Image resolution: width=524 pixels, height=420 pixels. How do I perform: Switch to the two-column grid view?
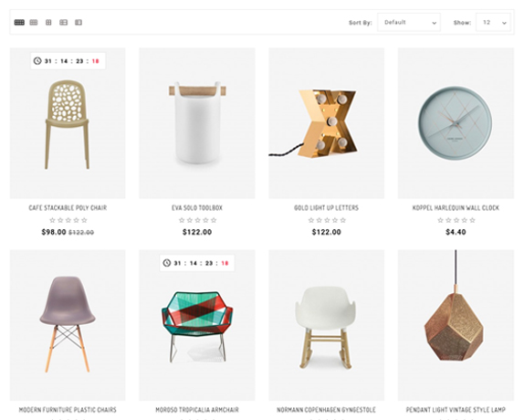click(48, 23)
